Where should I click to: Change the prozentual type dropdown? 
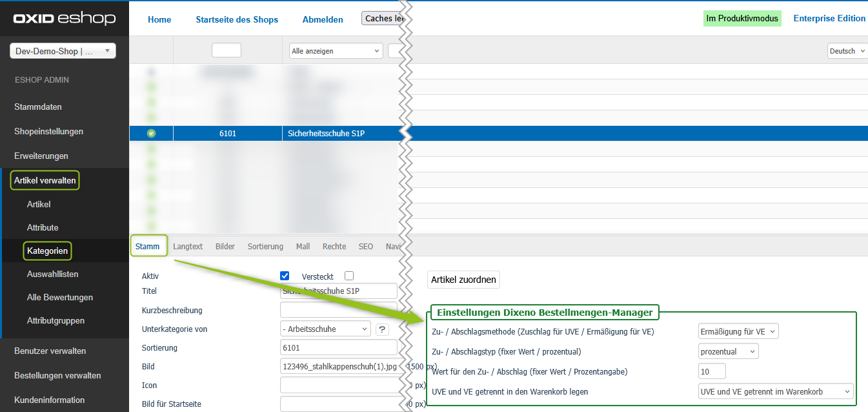(x=728, y=351)
